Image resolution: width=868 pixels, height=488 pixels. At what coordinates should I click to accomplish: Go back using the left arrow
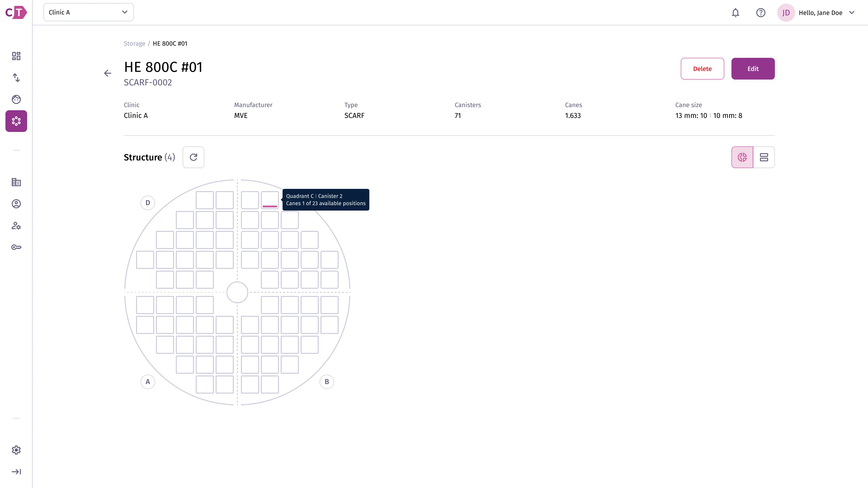tap(108, 73)
